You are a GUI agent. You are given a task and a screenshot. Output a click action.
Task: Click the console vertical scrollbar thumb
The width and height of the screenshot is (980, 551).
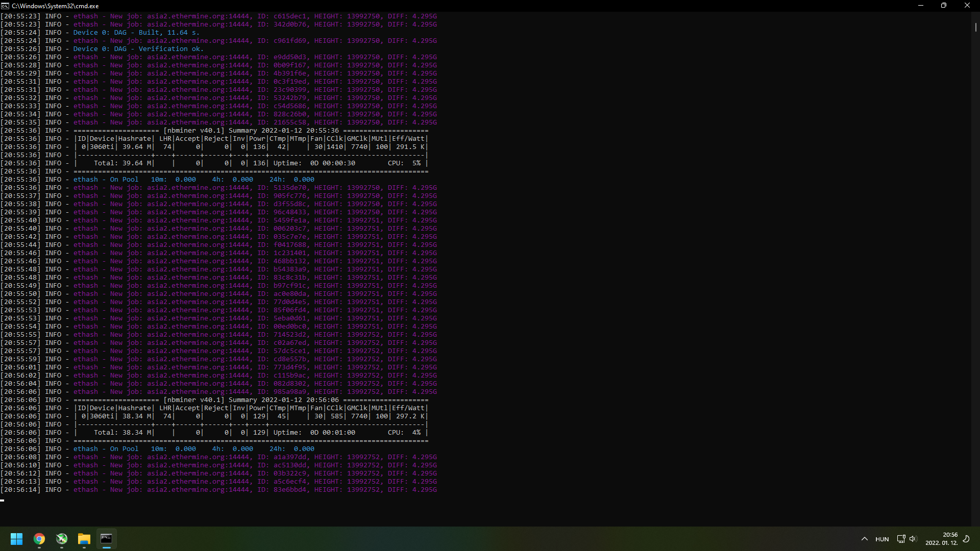click(975, 27)
